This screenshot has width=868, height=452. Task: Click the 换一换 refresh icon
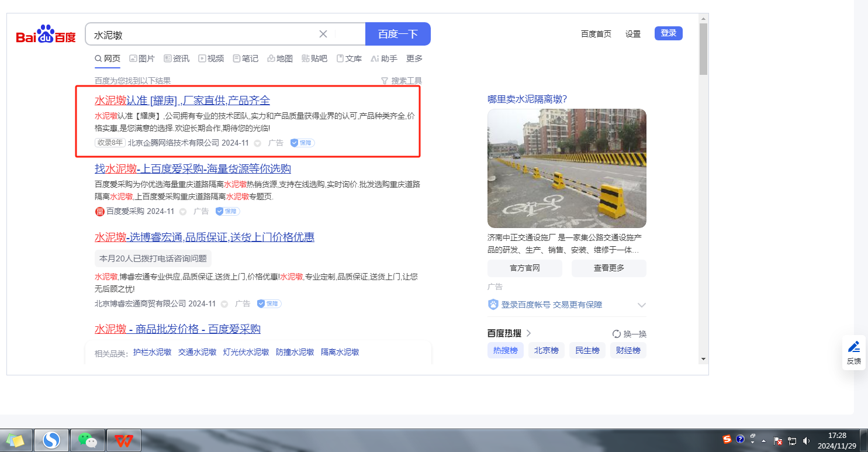616,334
